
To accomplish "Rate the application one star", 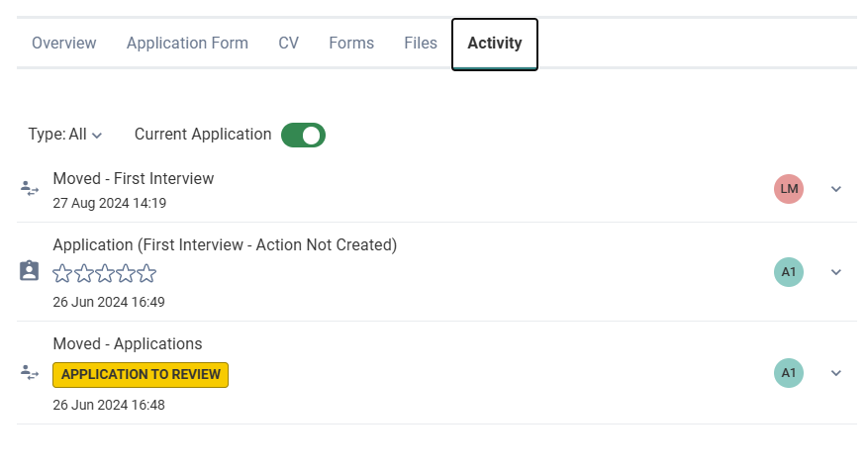I will 62,273.
